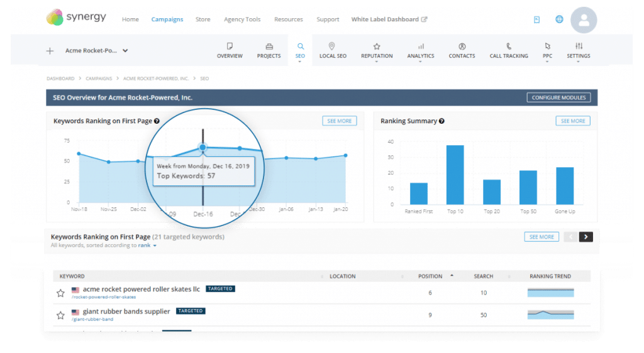Go to next keywords page arrow
This screenshot has width=644, height=353.
pos(586,237)
